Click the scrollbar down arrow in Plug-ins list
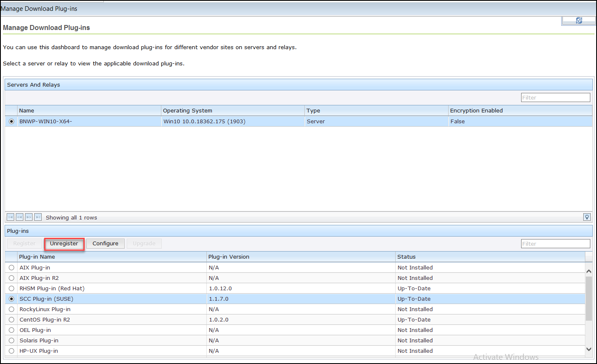 click(589, 349)
